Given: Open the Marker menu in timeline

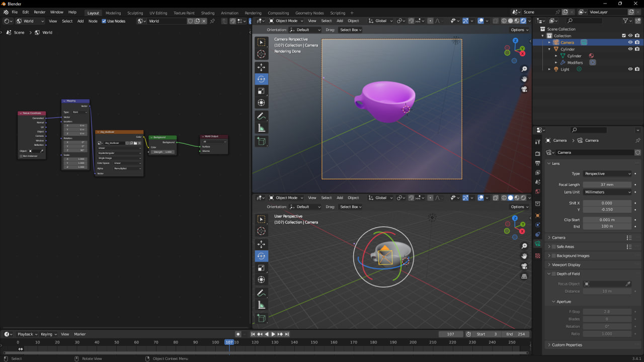Looking at the screenshot, I should 80,334.
